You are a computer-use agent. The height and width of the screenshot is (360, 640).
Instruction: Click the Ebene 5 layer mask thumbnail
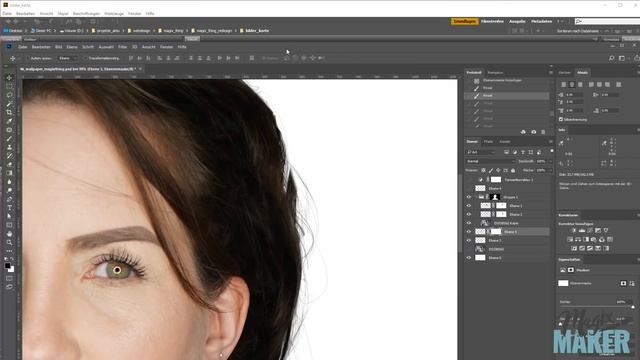tap(496, 231)
